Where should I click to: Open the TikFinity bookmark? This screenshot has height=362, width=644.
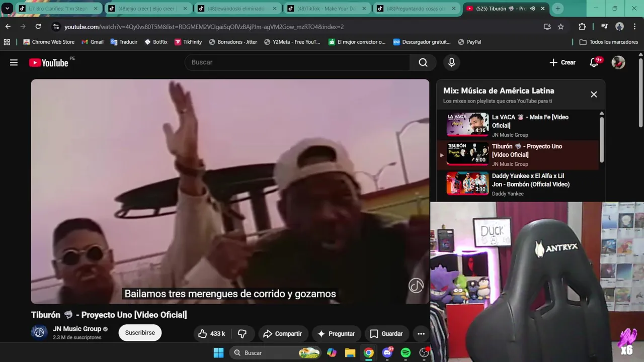click(x=188, y=42)
